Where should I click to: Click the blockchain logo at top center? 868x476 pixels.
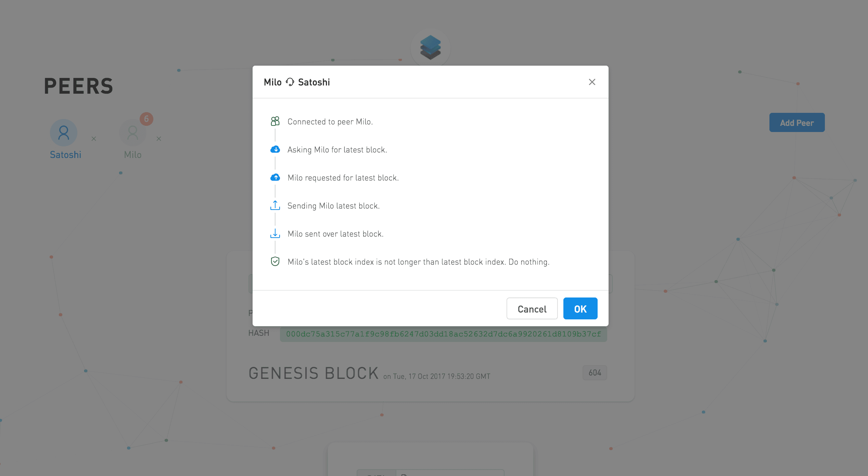[x=430, y=48]
